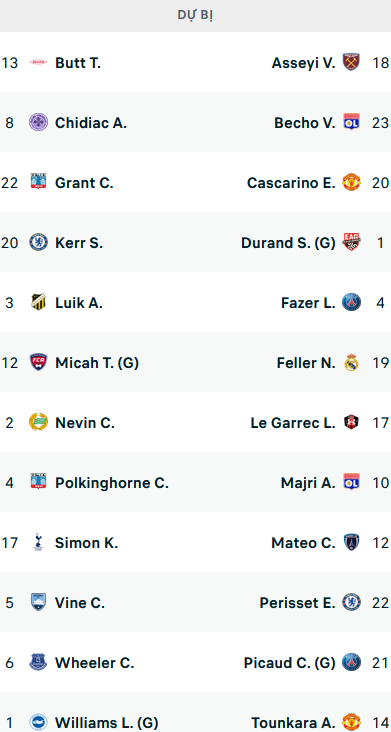Click the Everton badge beside Wheeler C.
Screen dimensions: 391x732
(38, 662)
